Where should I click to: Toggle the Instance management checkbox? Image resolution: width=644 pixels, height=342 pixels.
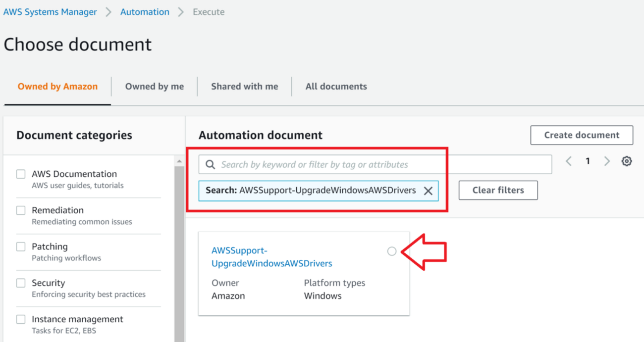pyautogui.click(x=21, y=319)
